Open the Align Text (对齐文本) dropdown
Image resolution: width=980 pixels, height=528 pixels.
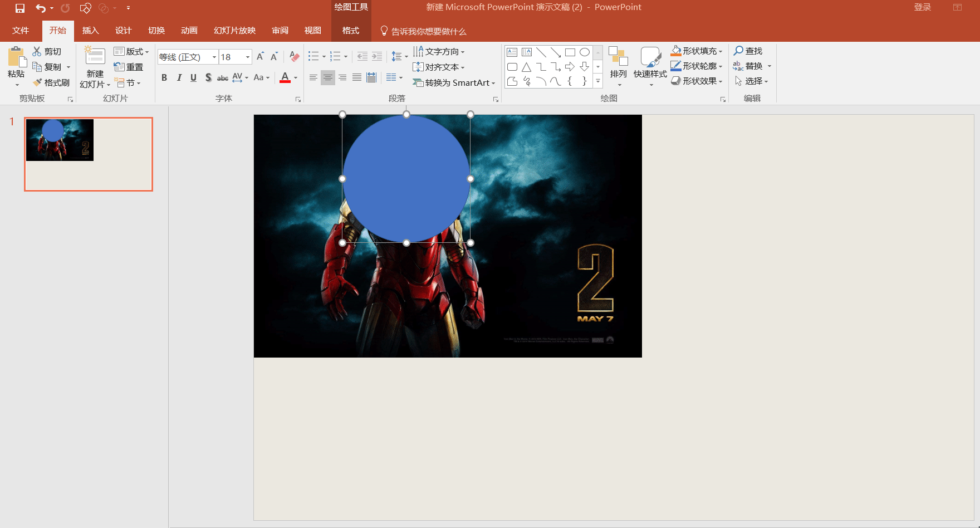439,67
